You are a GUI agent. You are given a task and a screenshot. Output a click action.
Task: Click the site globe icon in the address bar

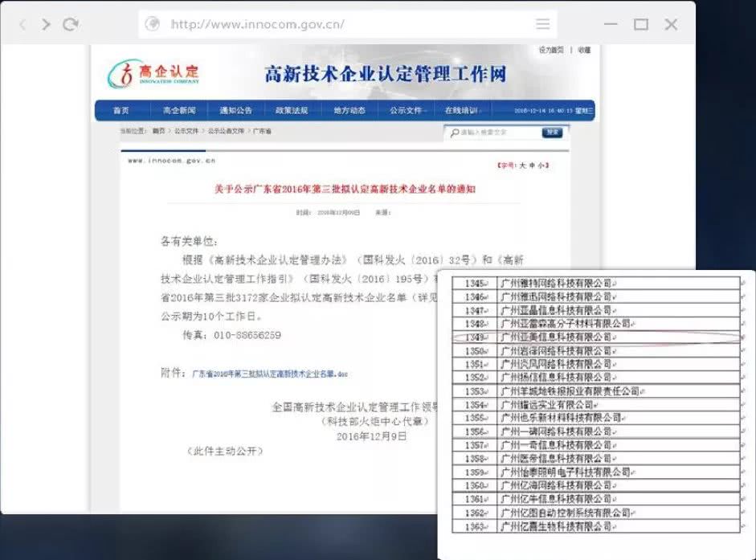[x=153, y=23]
